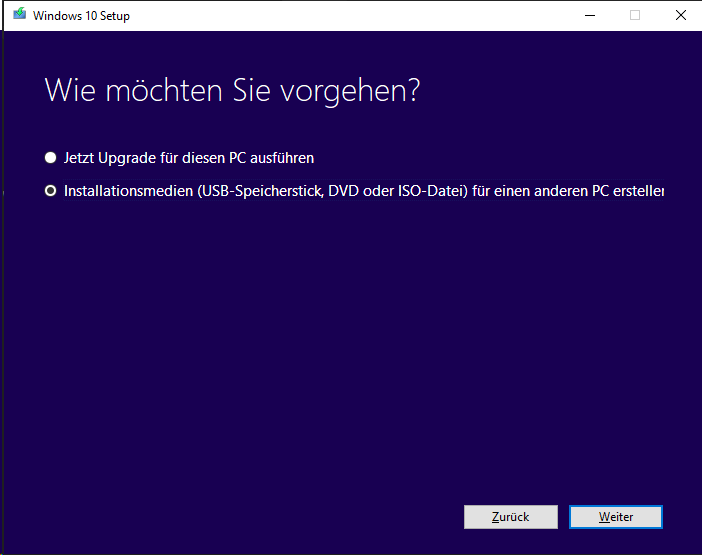Click the Windows 10 Setup title bar icon
Viewport: 702px width, 555px height.
(x=19, y=14)
